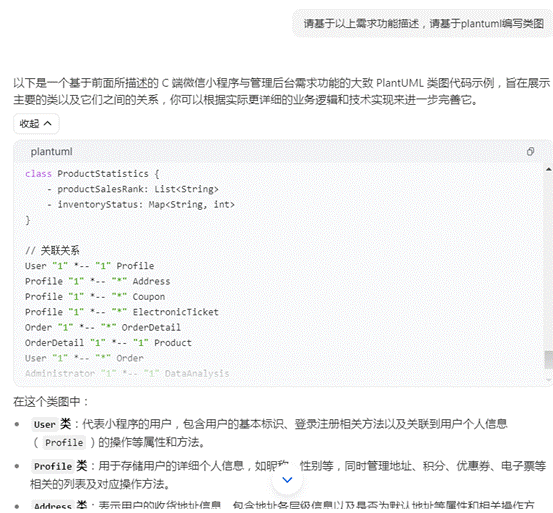Copy the plantuml code block
The width and height of the screenshot is (553, 513).
click(530, 152)
